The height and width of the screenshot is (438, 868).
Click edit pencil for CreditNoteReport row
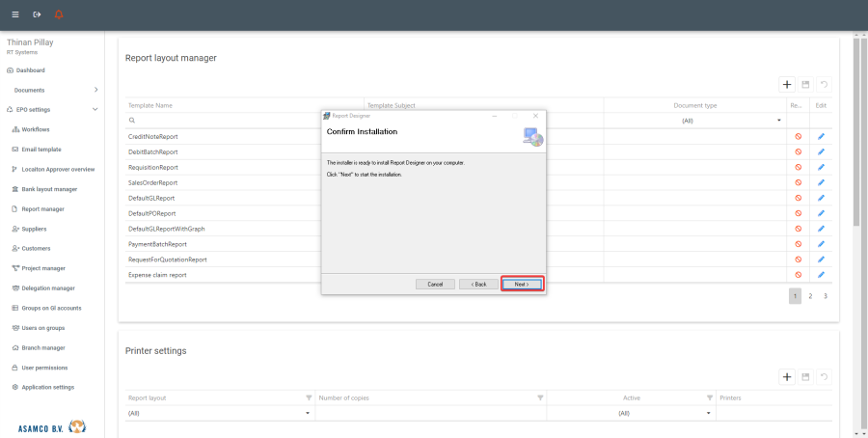coord(822,137)
